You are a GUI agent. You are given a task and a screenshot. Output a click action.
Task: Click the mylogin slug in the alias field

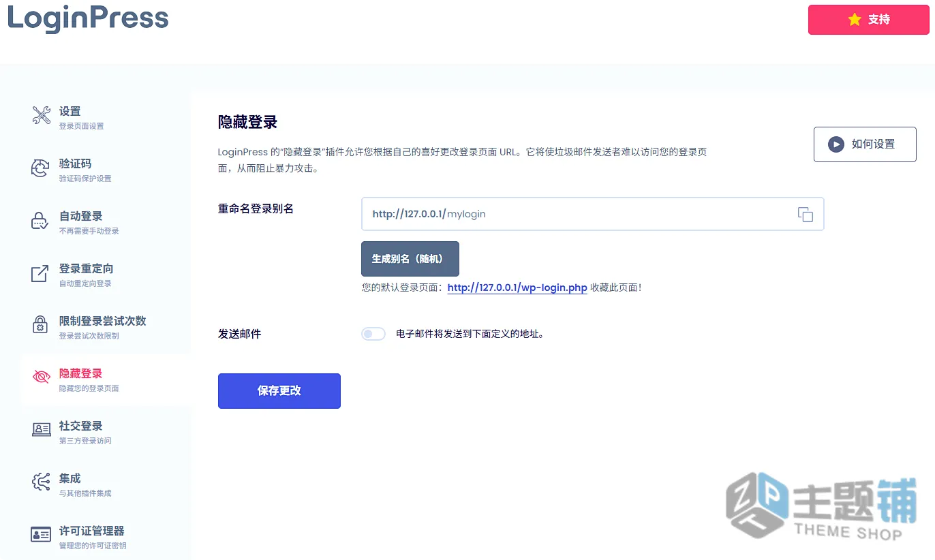click(466, 214)
